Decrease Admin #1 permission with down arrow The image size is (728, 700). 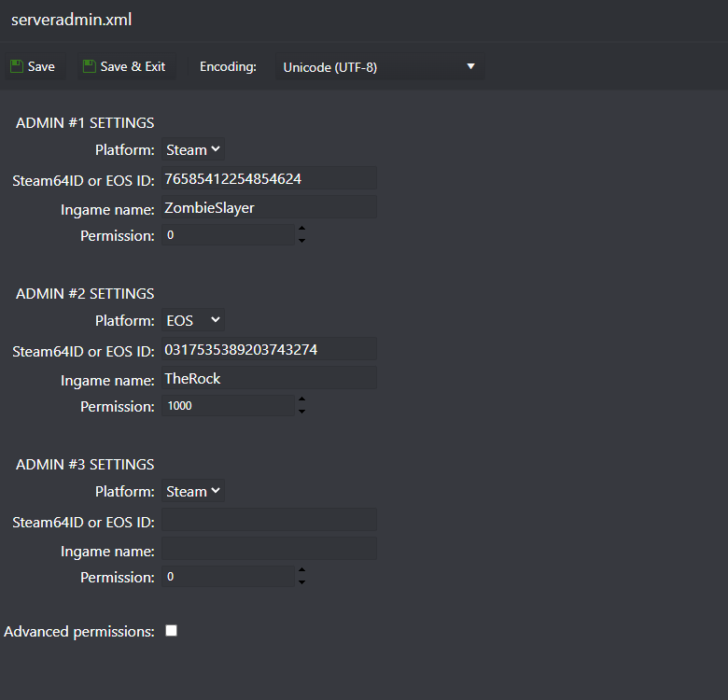pos(301,241)
